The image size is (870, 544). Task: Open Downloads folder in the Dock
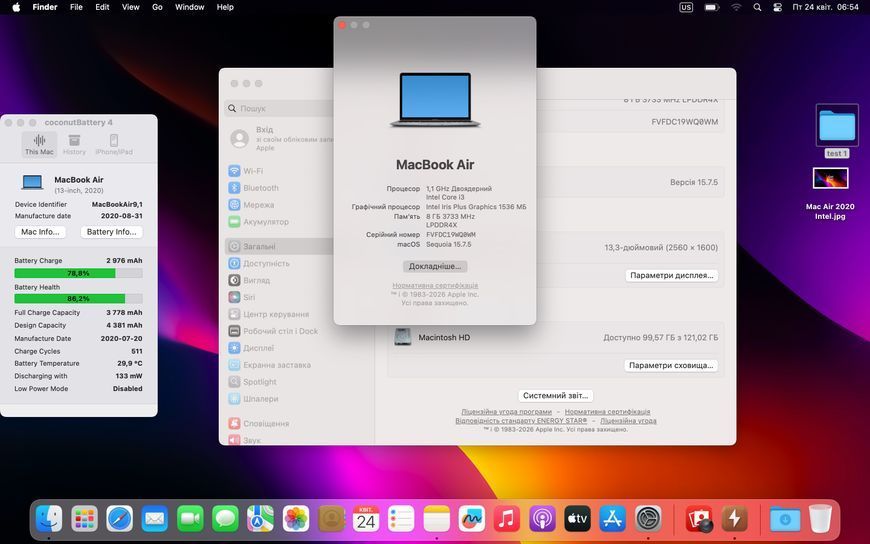[785, 519]
